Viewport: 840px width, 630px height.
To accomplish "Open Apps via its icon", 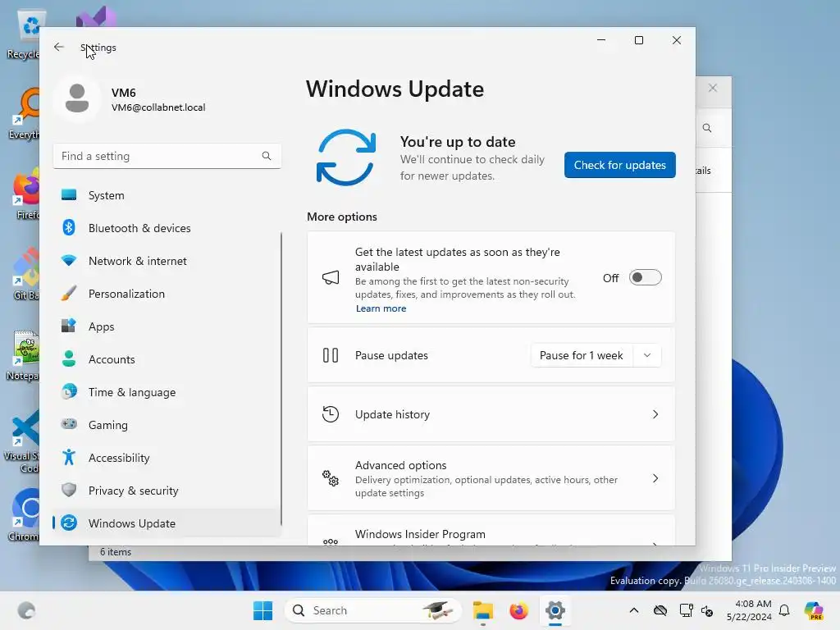I will point(69,326).
